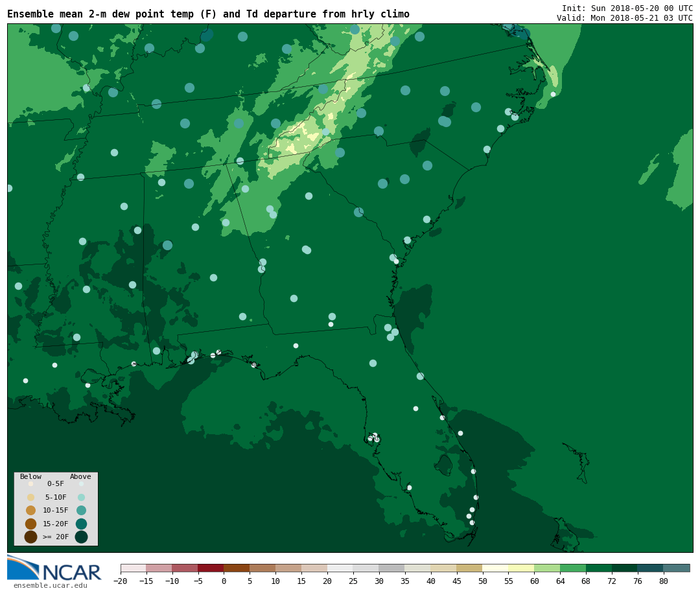
Task: Click the Above >= 20F darkest legend circle
Action: click(x=81, y=537)
